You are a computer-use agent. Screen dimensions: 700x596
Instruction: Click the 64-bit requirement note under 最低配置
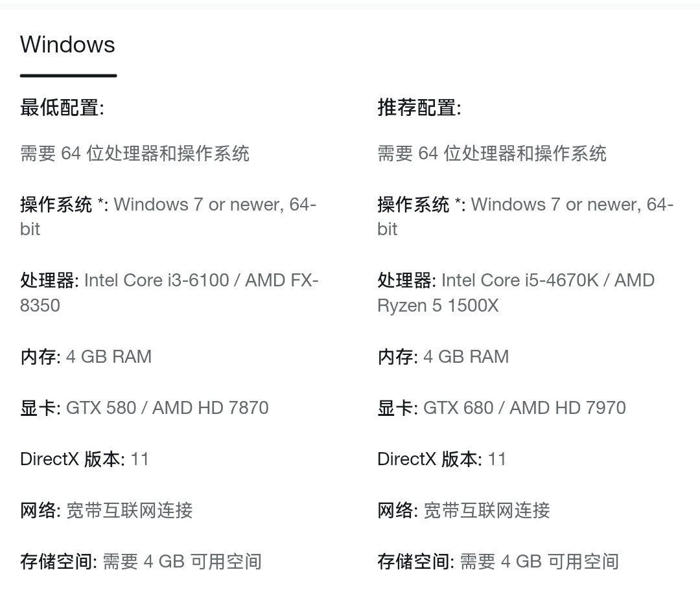point(135,154)
